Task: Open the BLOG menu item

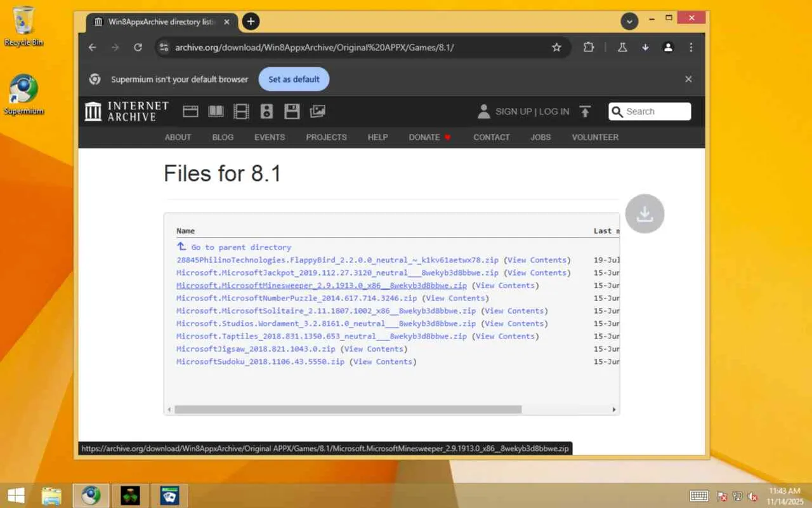Action: pyautogui.click(x=223, y=137)
